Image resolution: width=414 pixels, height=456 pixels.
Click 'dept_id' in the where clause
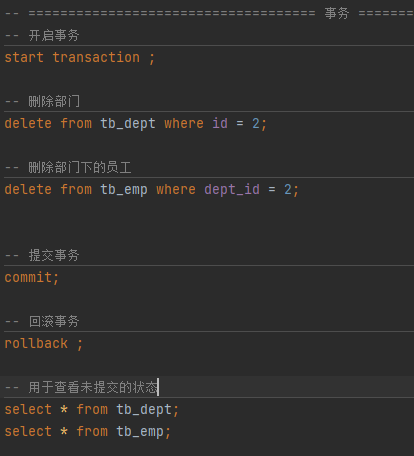[x=232, y=190]
